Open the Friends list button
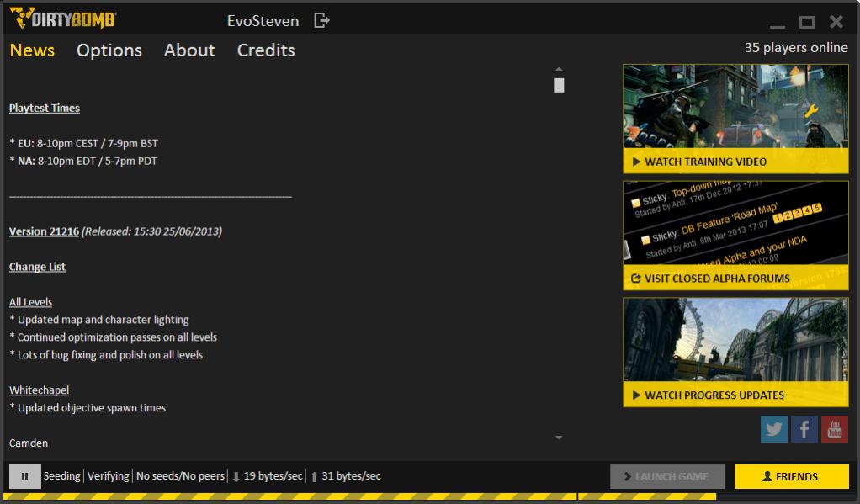 (x=791, y=476)
